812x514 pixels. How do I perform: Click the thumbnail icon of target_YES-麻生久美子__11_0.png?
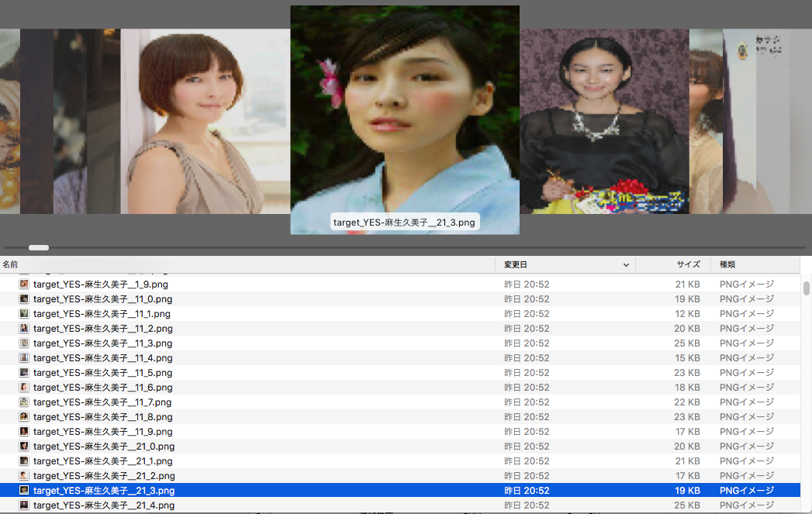pos(24,299)
